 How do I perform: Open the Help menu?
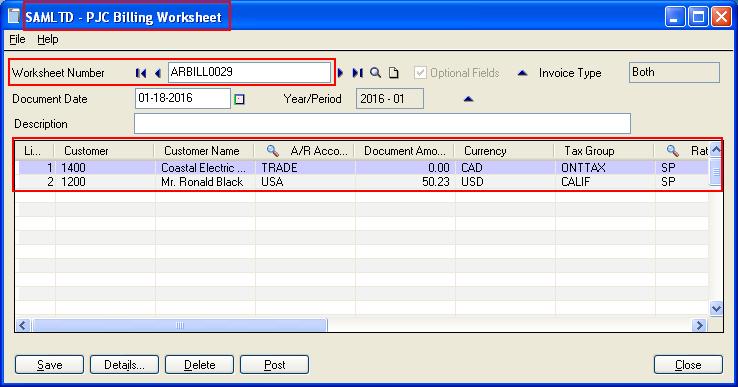pyautogui.click(x=48, y=40)
